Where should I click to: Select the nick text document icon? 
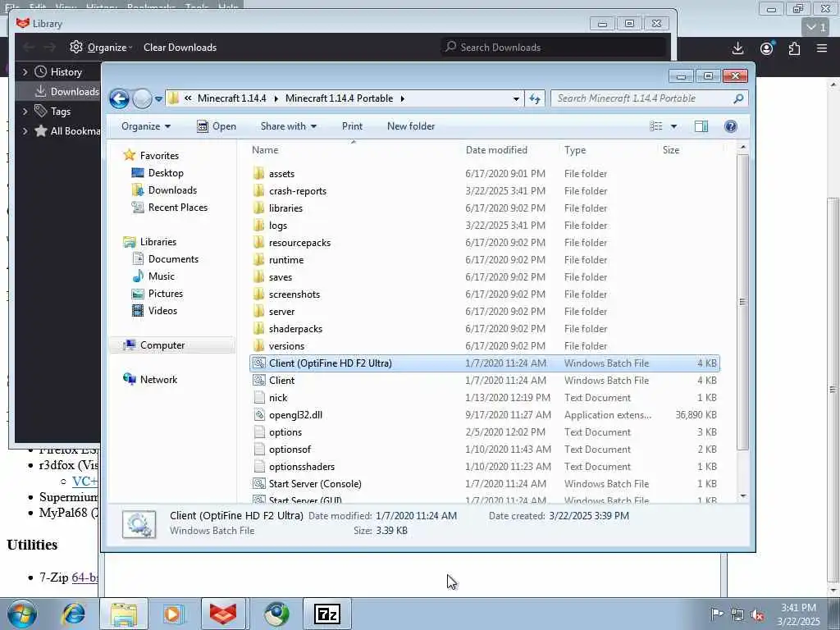tap(258, 398)
